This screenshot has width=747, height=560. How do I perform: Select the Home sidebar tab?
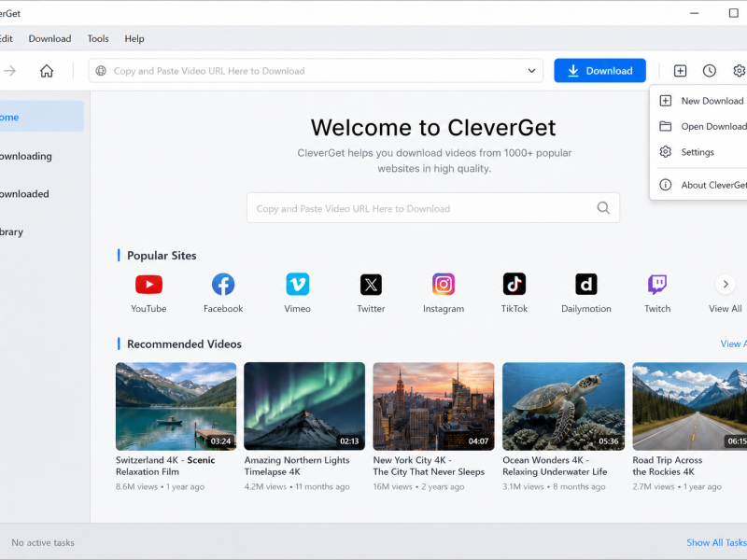pos(42,116)
